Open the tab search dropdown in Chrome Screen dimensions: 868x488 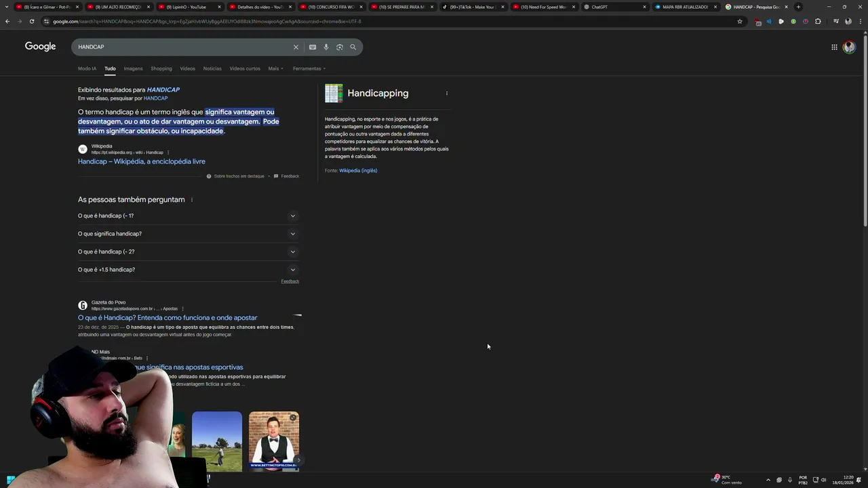(7, 7)
